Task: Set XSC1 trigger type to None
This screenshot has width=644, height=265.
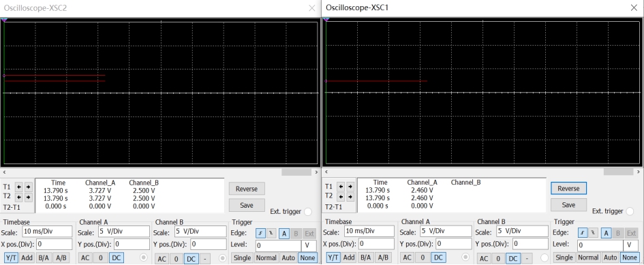Action: (629, 258)
